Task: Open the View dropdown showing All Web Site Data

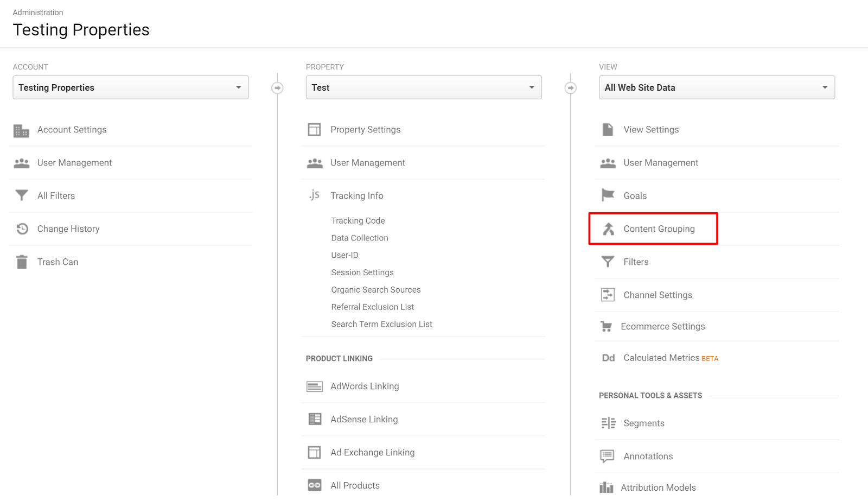Action: [x=717, y=87]
